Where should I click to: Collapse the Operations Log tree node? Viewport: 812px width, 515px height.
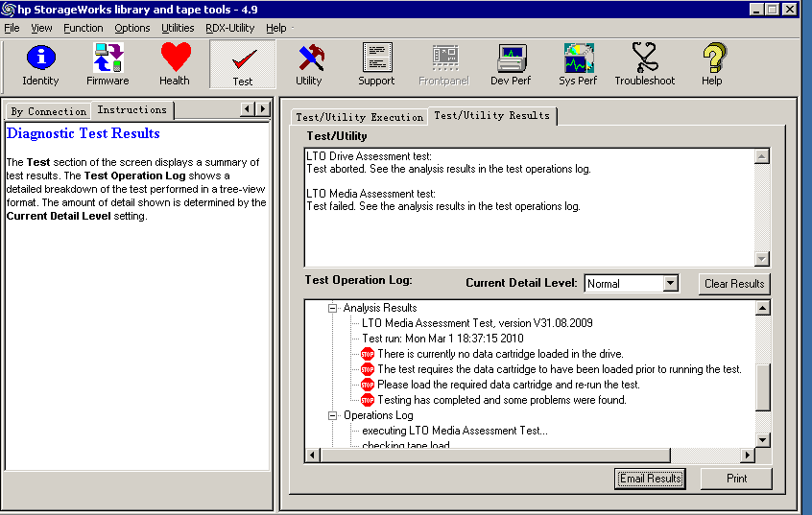pos(332,415)
